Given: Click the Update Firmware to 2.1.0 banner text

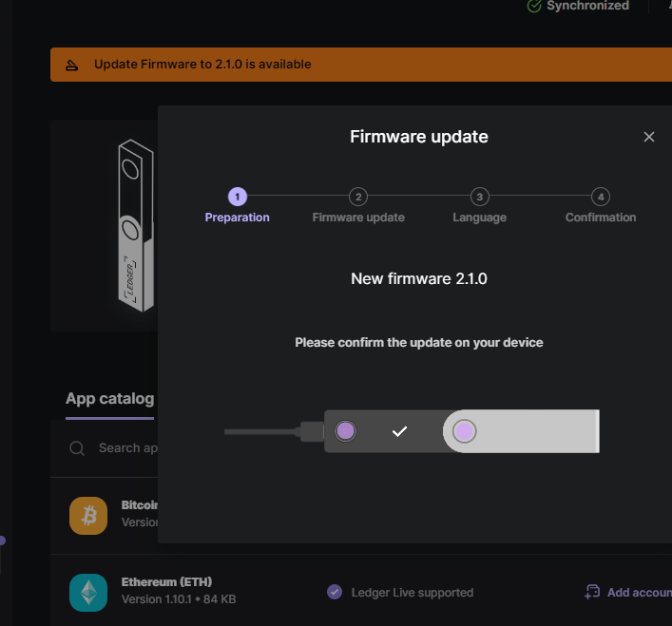Looking at the screenshot, I should click(x=202, y=65).
